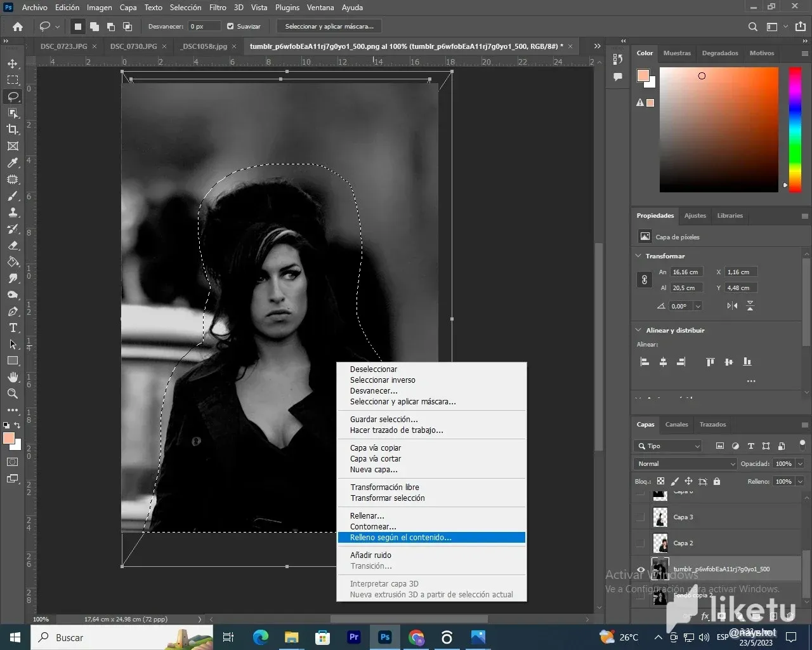Hide the tumblr_p6wfobEaA11rj7g0yo1_500 layer

[x=640, y=569]
